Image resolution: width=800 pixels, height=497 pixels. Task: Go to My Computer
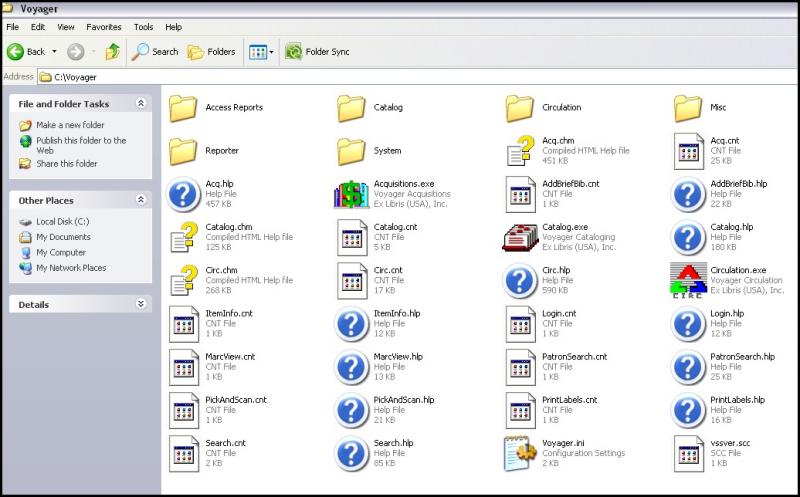coord(61,253)
